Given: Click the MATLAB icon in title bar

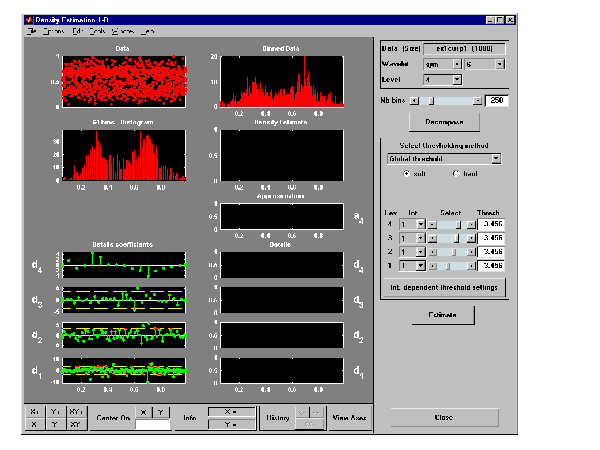Looking at the screenshot, I should pos(27,20).
